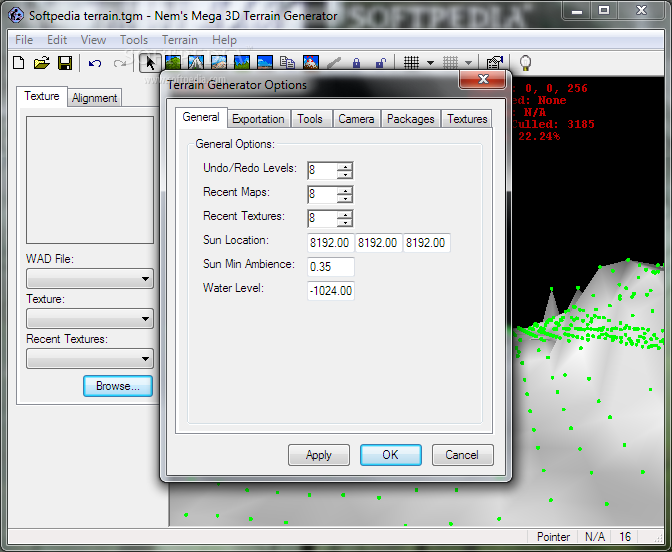Click the first Sun Location field

pos(330,243)
